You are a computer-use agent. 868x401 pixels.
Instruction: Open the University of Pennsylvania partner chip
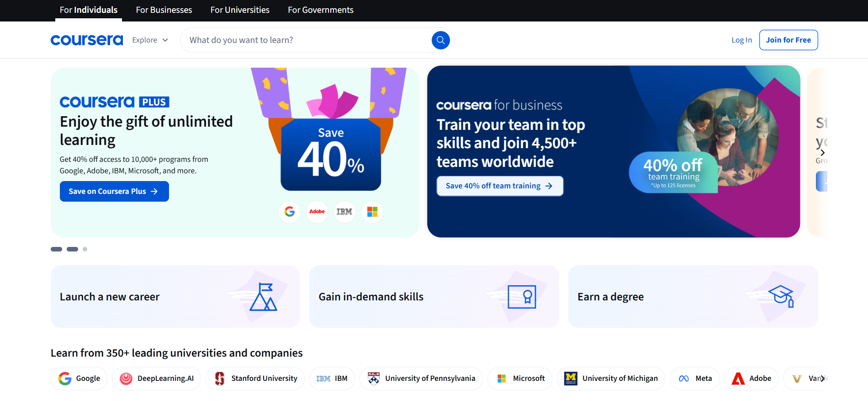point(421,379)
